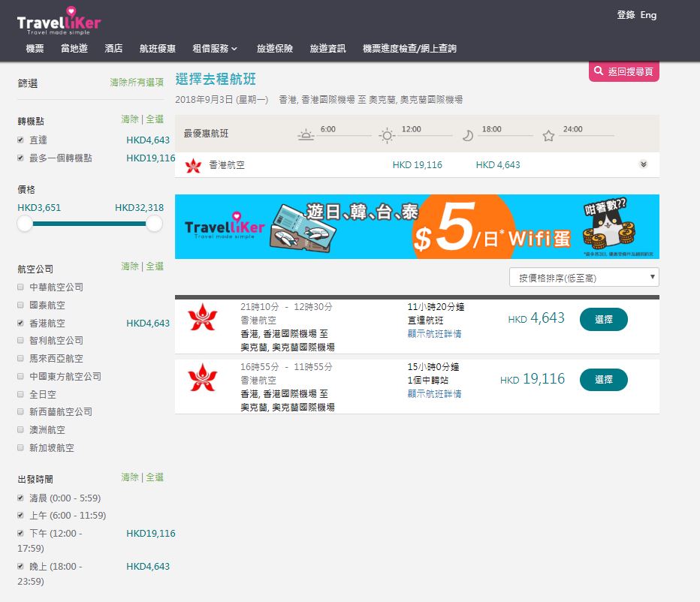Expand the 香港航空 best-fare row chevron
The width and height of the screenshot is (700, 602).
[x=644, y=164]
